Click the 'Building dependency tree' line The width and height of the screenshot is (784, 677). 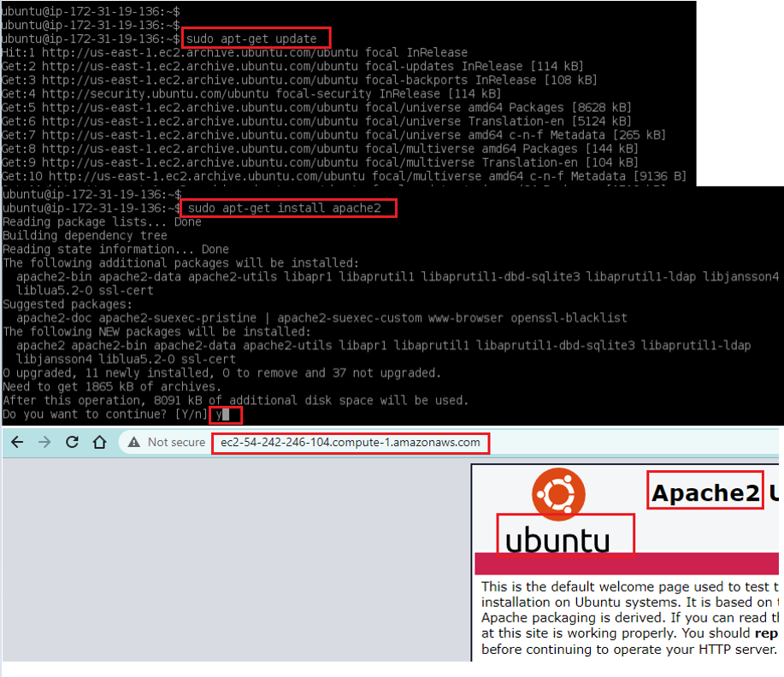[x=85, y=236]
